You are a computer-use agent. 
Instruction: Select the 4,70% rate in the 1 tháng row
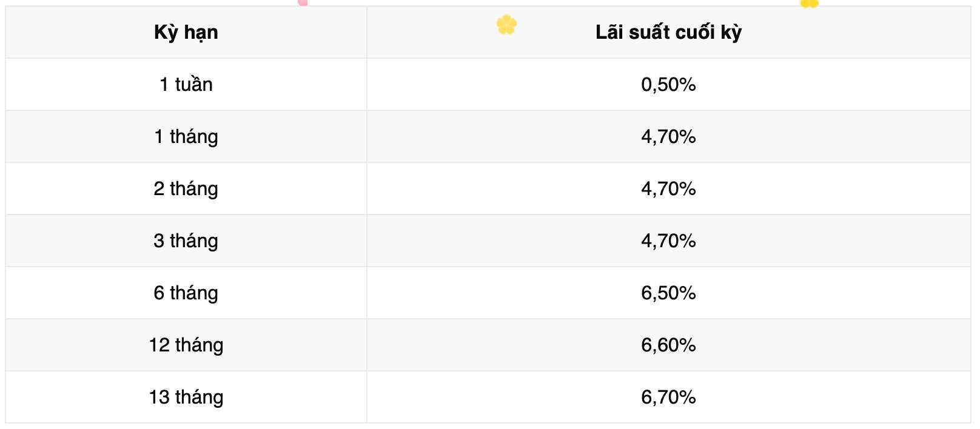point(668,136)
